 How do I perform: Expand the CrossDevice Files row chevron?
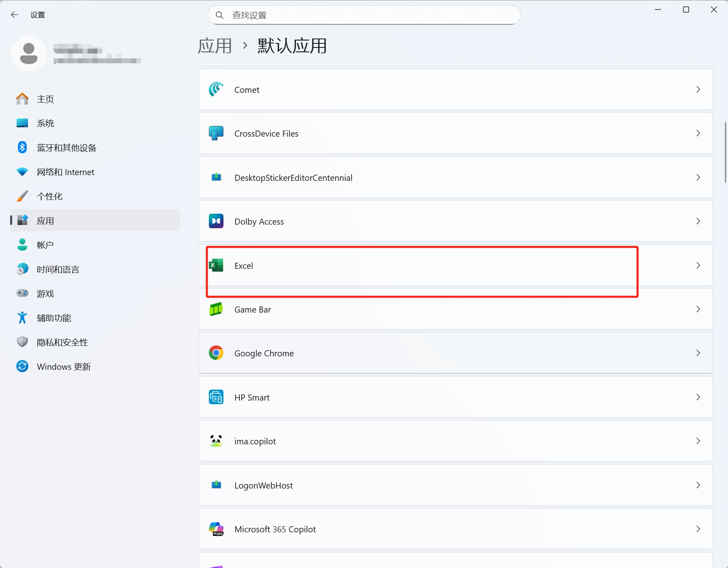pos(698,133)
